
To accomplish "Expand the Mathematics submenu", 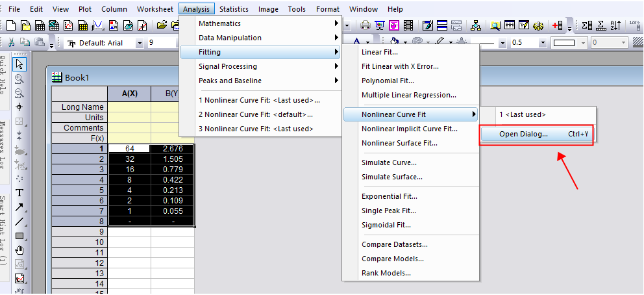I will tap(260, 23).
